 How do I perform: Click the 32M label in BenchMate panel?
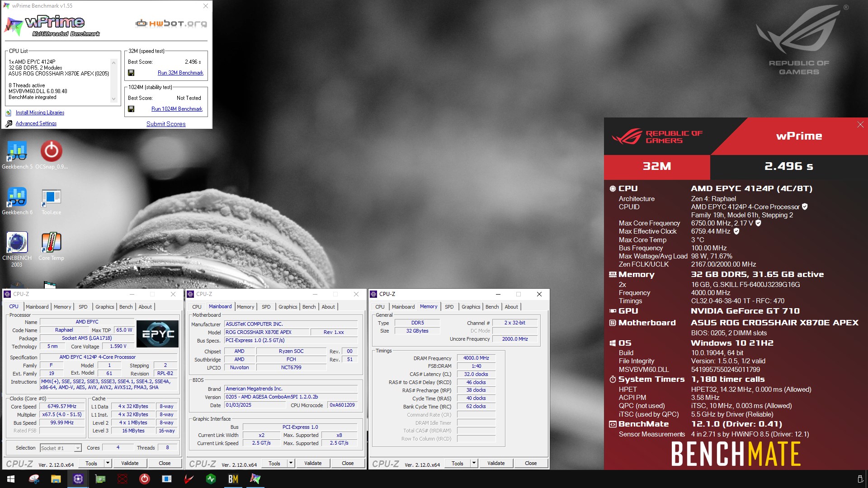[657, 166]
